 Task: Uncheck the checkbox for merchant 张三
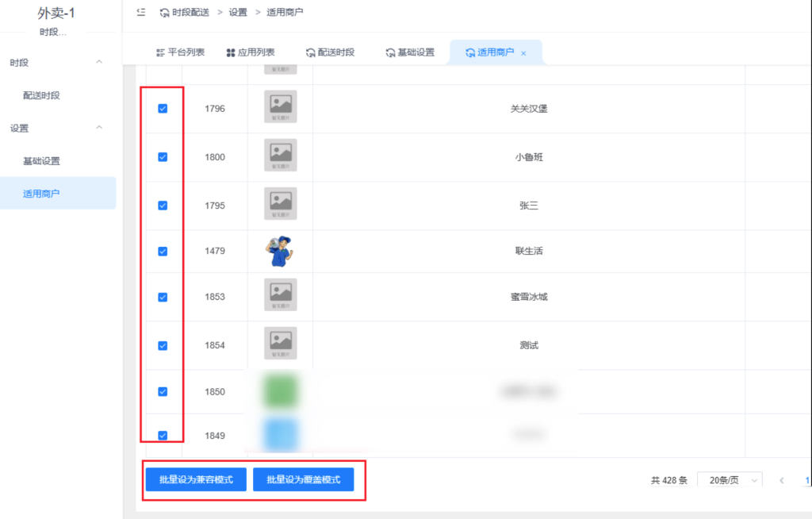point(163,206)
